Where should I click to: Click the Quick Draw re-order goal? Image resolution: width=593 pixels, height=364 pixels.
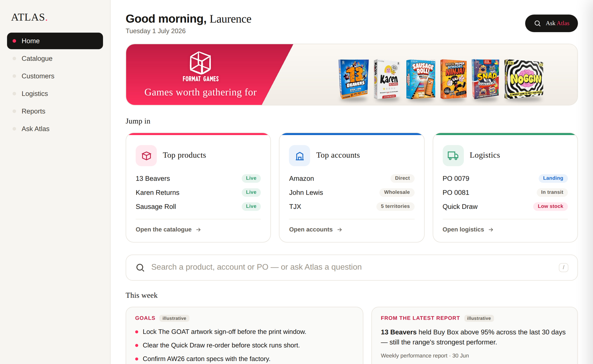pyautogui.click(x=221, y=345)
